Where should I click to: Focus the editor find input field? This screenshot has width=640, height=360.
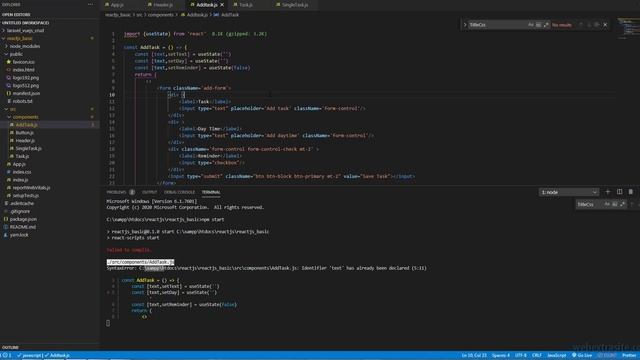coord(497,25)
